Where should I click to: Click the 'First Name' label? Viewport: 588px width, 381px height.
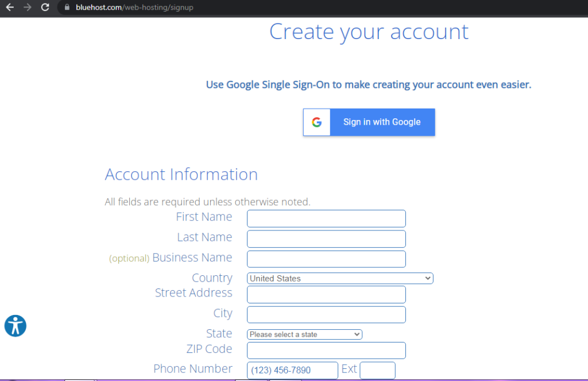(x=204, y=217)
